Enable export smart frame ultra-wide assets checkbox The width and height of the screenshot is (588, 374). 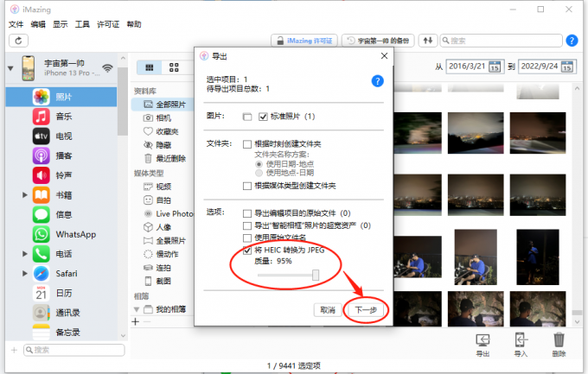(247, 225)
